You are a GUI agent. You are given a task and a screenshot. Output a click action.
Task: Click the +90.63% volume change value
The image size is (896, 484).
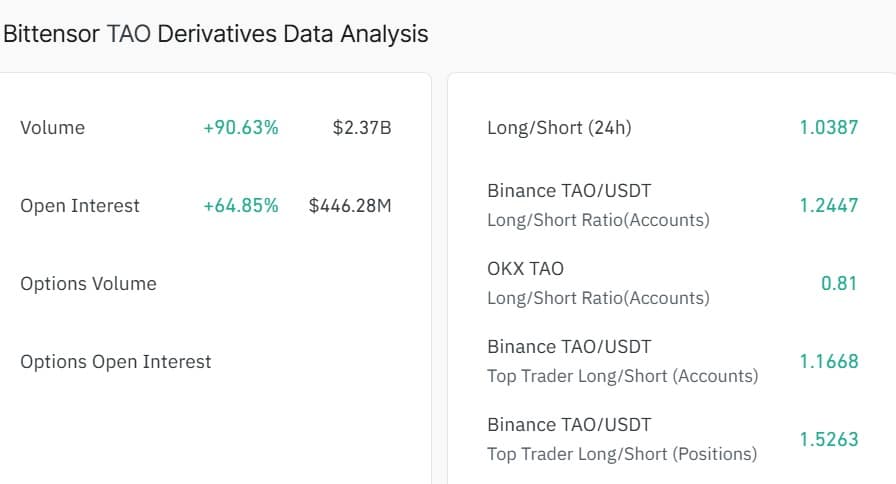pyautogui.click(x=240, y=128)
